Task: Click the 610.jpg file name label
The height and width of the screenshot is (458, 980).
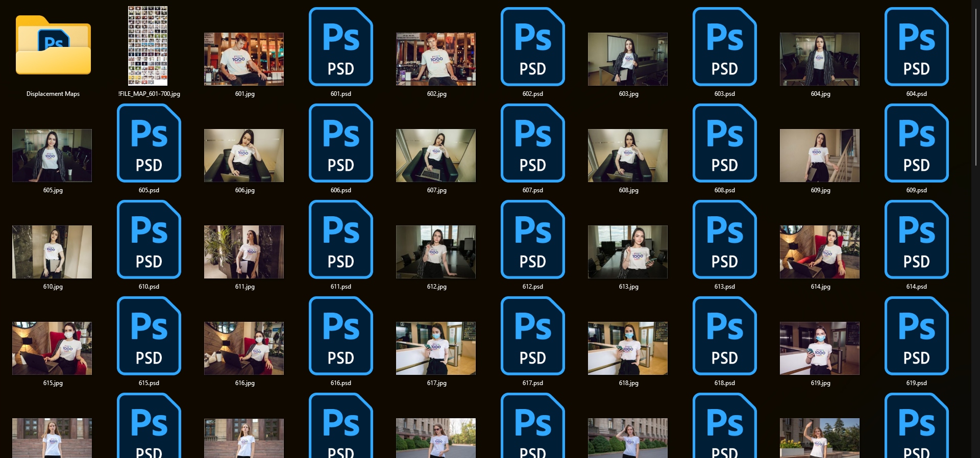Action: pyautogui.click(x=53, y=287)
